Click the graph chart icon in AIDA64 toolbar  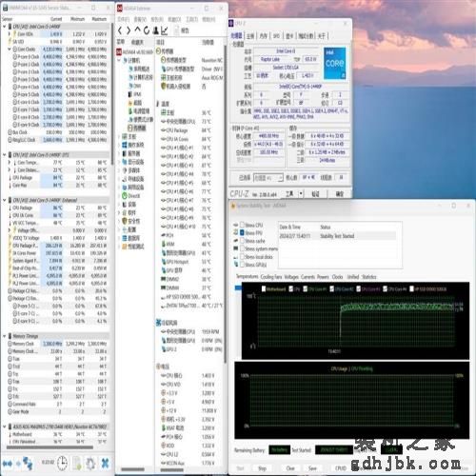coord(165,30)
